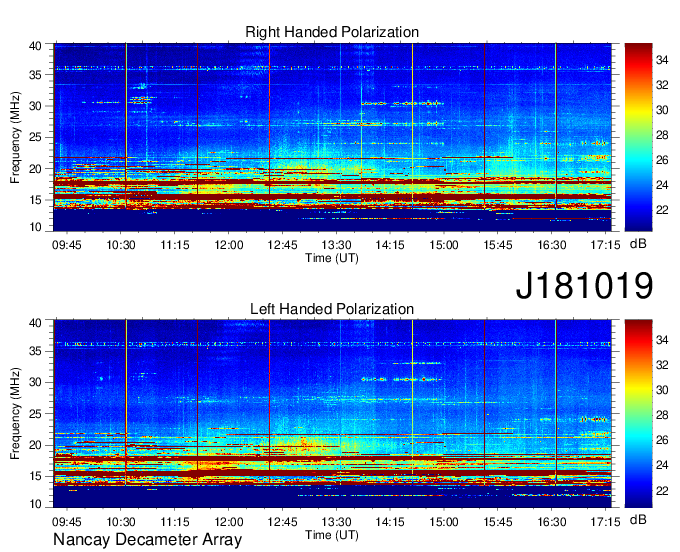Screen dimensions: 680x552
Task: Click Time (UT) label under right-handed plot
Action: coord(332,258)
